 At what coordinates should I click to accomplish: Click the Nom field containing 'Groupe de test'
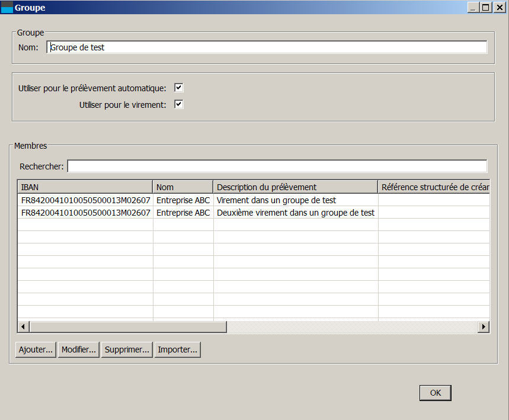coord(267,47)
